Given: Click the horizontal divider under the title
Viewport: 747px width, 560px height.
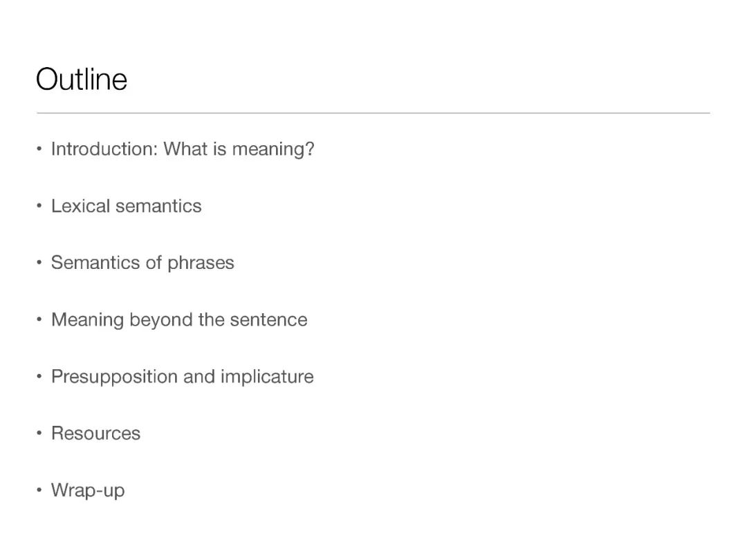Looking at the screenshot, I should click(x=373, y=113).
